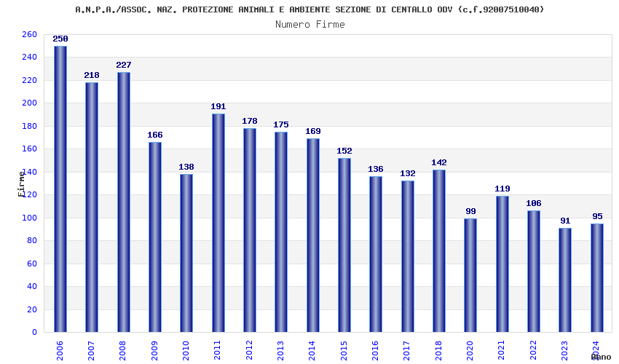Click the value label '152'
The width and height of the screenshot is (619, 364).
click(x=344, y=151)
